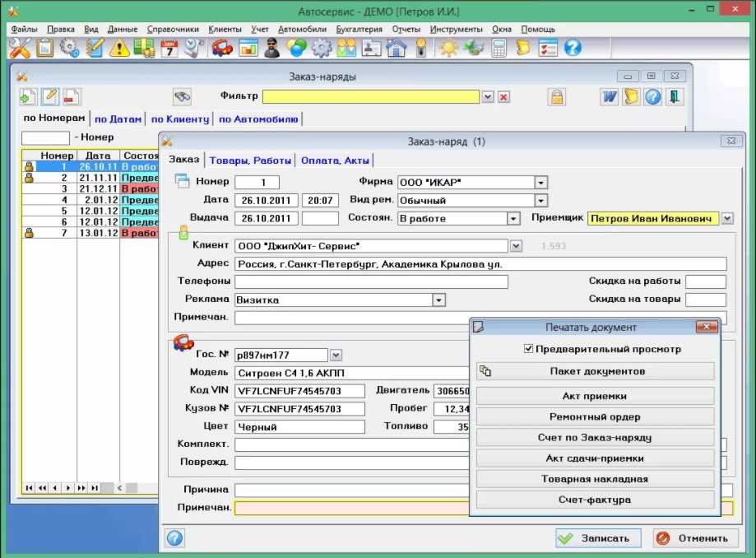756x558 pixels.
Task: Open the calculator from the toolbar
Action: [x=499, y=49]
